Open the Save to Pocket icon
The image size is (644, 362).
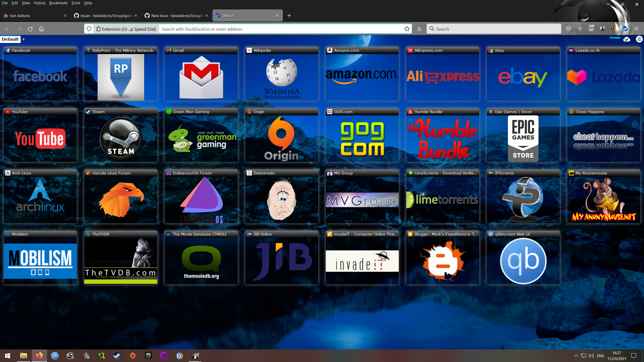pos(568,29)
